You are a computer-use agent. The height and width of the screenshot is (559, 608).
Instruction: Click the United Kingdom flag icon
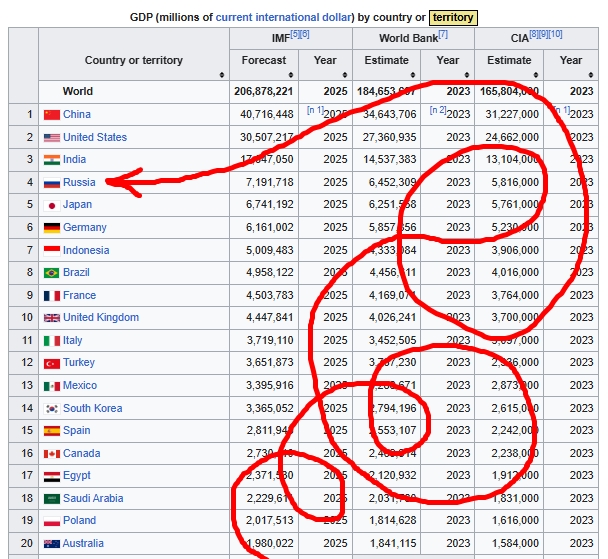click(x=52, y=318)
